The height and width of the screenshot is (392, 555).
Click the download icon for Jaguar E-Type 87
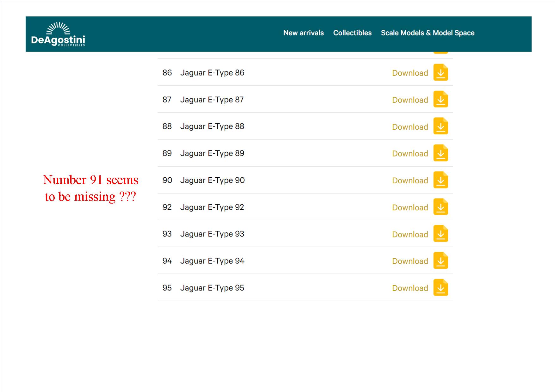(440, 99)
